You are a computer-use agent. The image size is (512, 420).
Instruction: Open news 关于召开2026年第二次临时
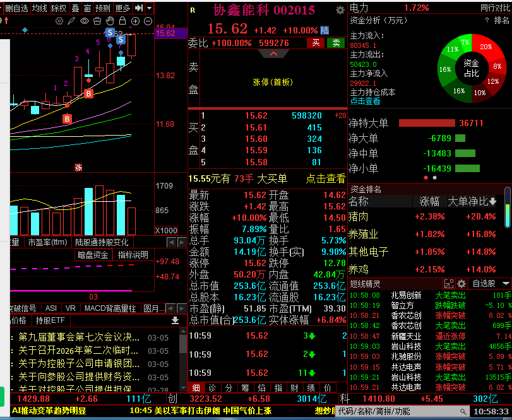[x=78, y=350]
